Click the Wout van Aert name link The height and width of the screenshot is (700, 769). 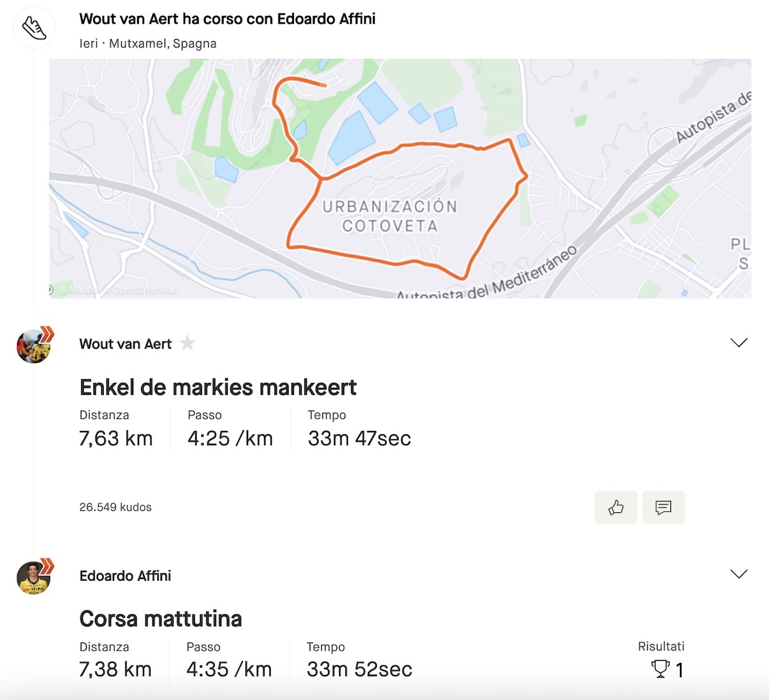[125, 344]
